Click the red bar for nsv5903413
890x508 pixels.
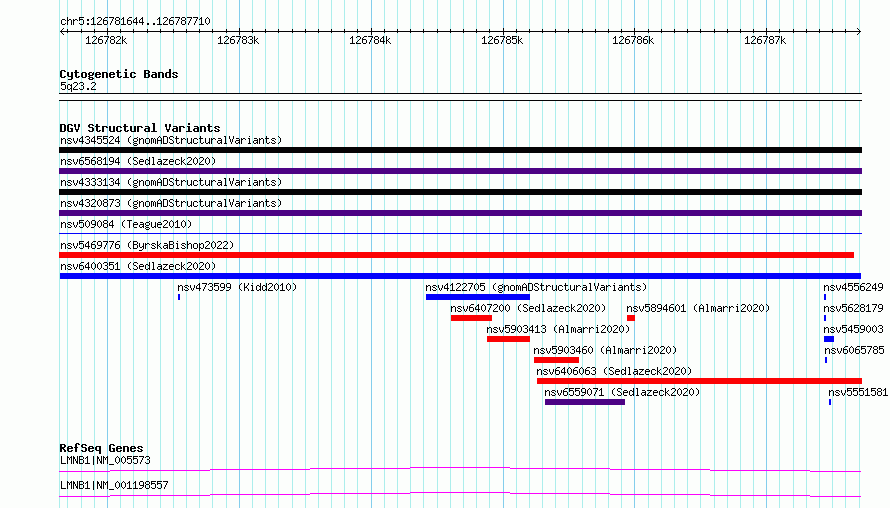[509, 339]
